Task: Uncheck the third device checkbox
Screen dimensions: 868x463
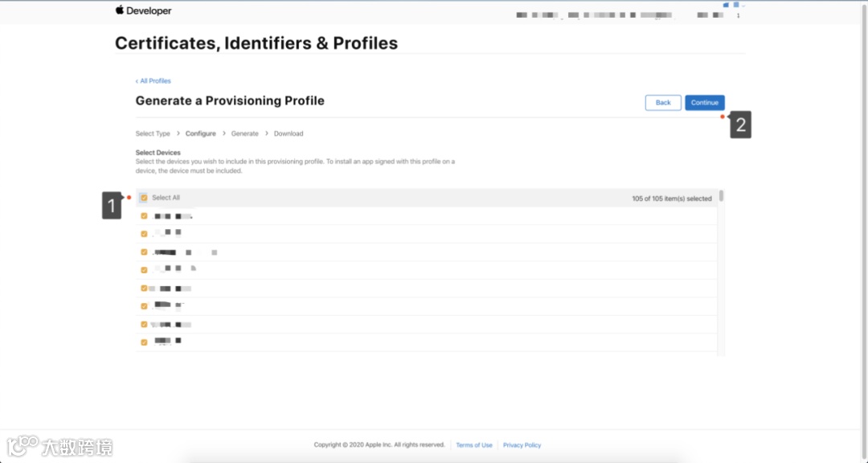Action: [x=144, y=252]
